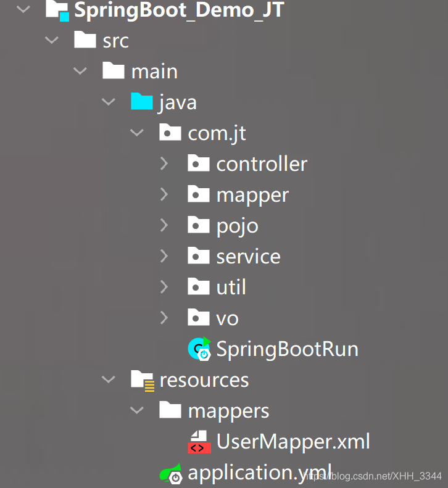Click the UserMapper.xml file icon
Image resolution: width=448 pixels, height=488 pixels.
199,442
